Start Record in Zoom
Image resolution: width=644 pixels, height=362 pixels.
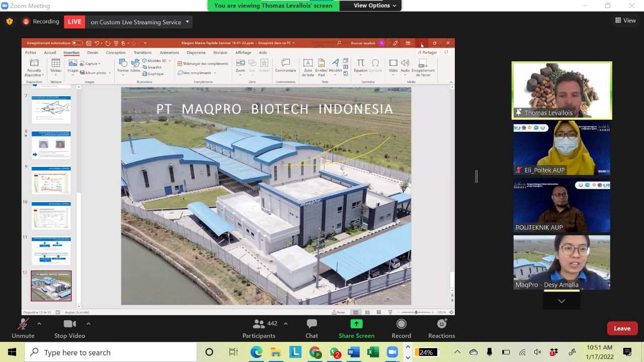tap(401, 329)
